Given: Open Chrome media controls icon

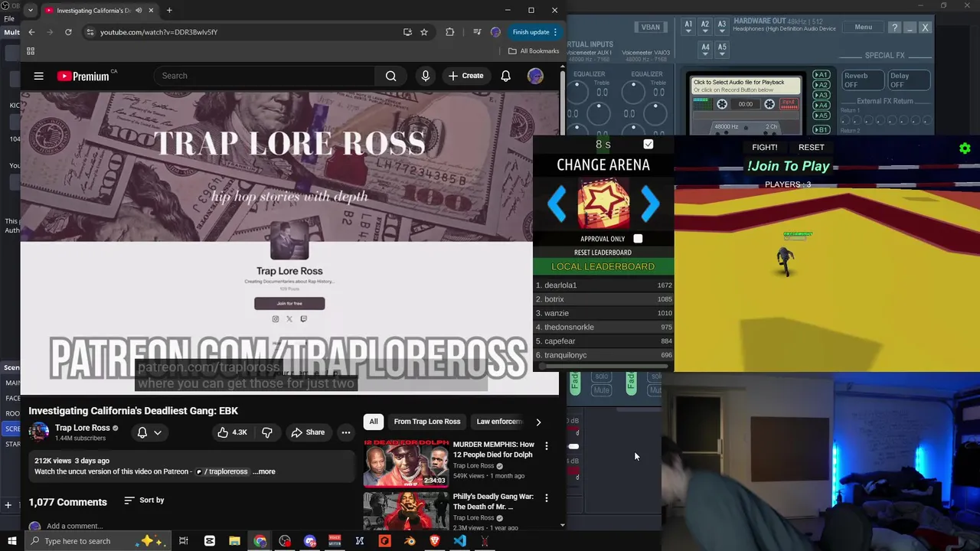Looking at the screenshot, I should point(477,32).
